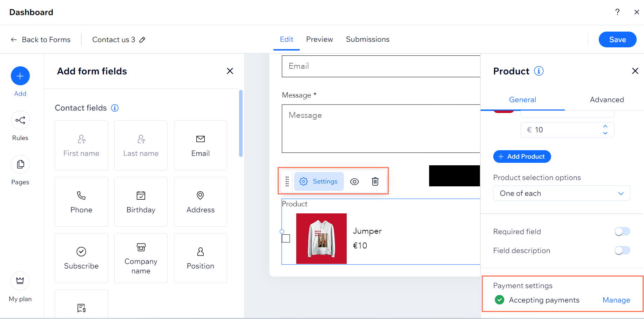Add the Company name field
Viewport: 644px width, 319px height.
[x=141, y=258]
